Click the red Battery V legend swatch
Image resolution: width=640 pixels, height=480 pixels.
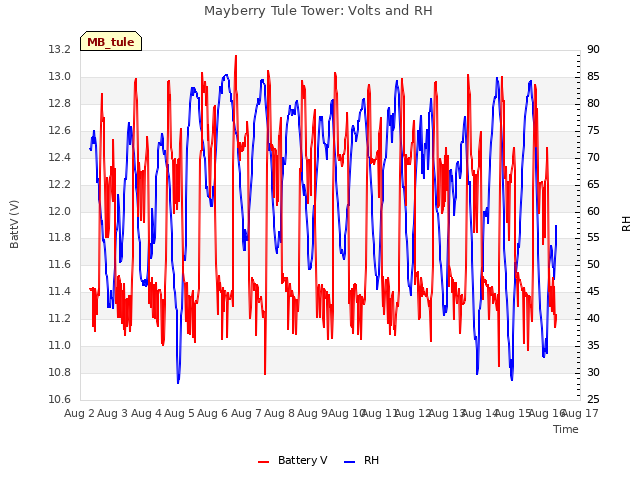[x=264, y=462]
